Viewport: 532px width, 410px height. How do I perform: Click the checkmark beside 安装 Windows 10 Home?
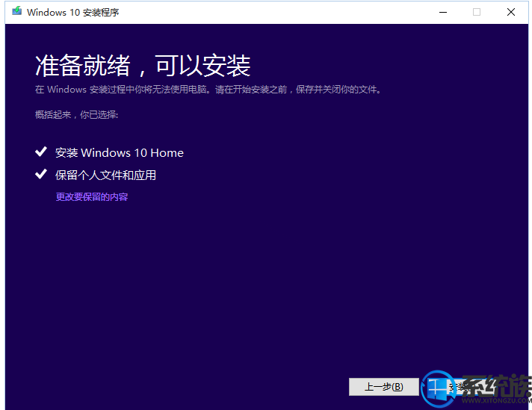(41, 152)
